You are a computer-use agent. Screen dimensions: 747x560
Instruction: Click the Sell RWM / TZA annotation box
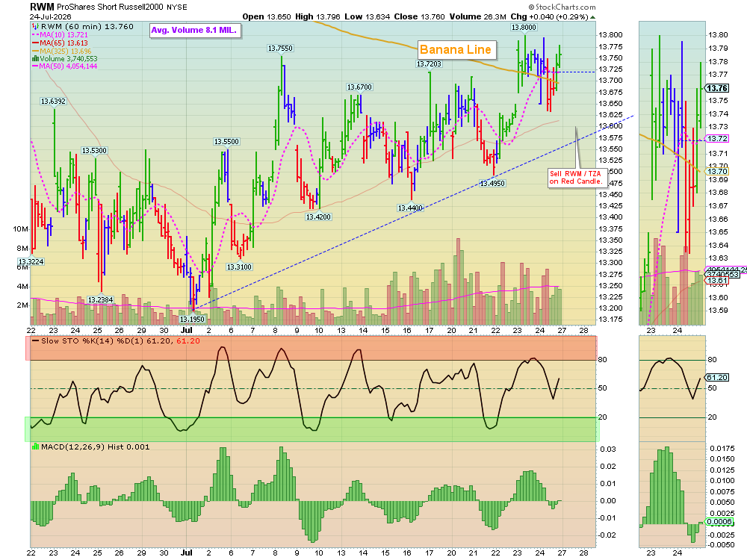576,178
